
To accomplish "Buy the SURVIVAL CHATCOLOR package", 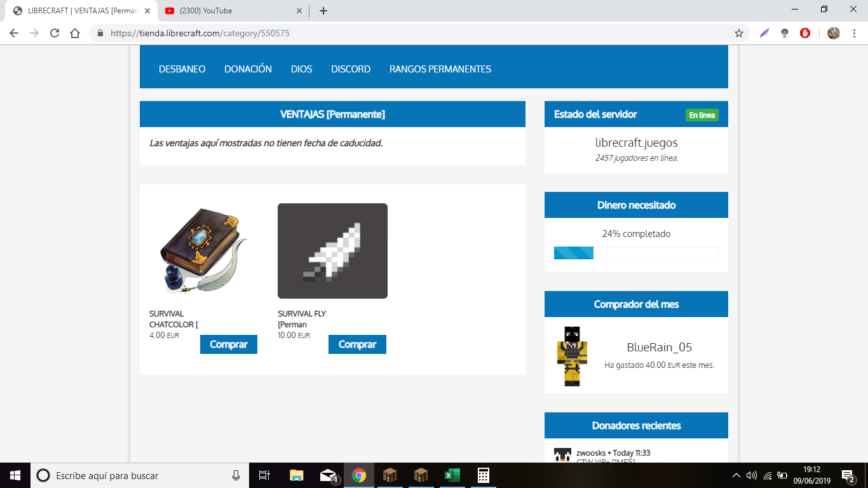I will pos(229,344).
